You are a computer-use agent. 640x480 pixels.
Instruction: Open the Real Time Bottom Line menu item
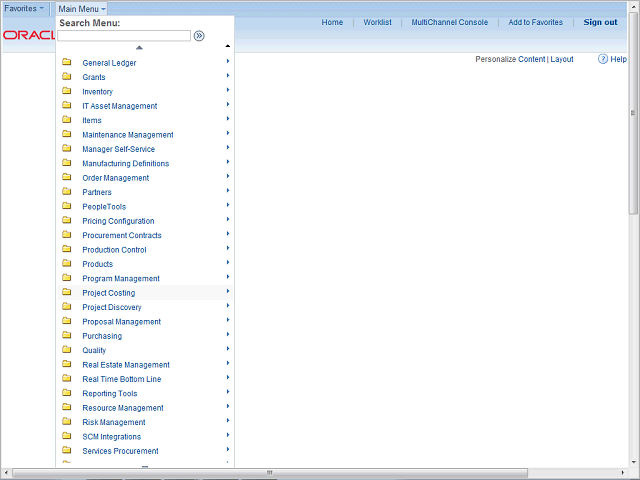point(122,379)
